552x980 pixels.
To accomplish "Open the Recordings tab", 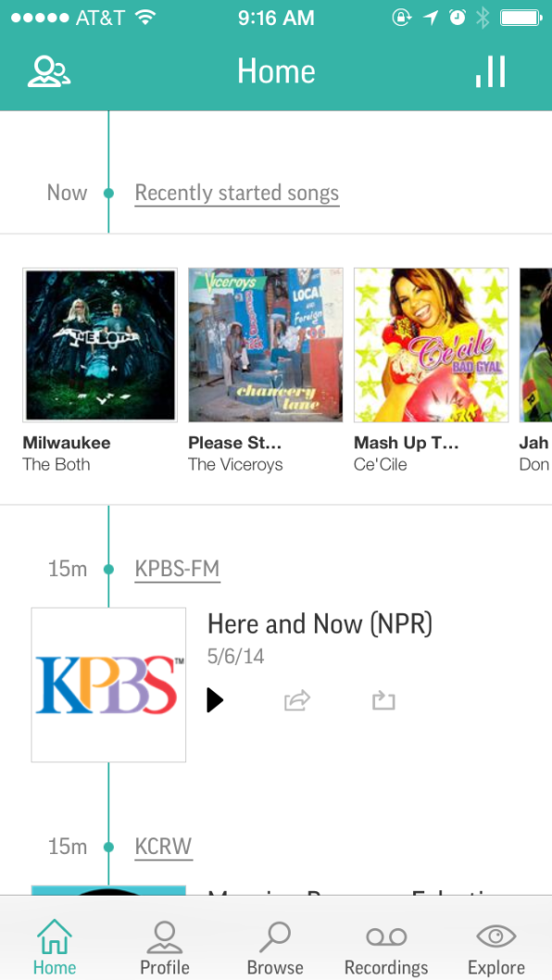I will point(386,947).
